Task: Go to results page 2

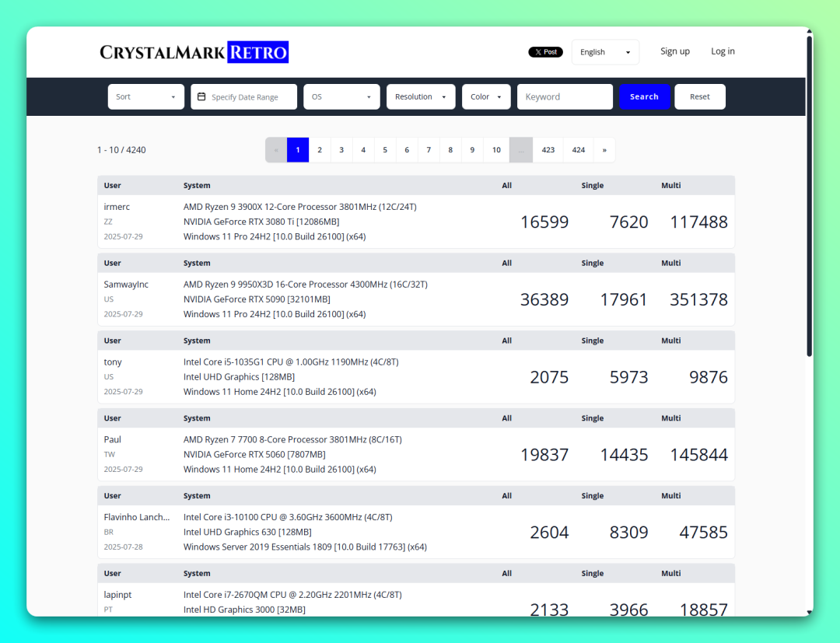Action: 320,150
